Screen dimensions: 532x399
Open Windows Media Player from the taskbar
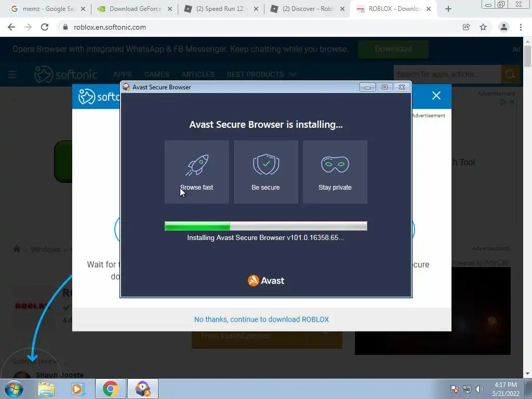(77, 389)
